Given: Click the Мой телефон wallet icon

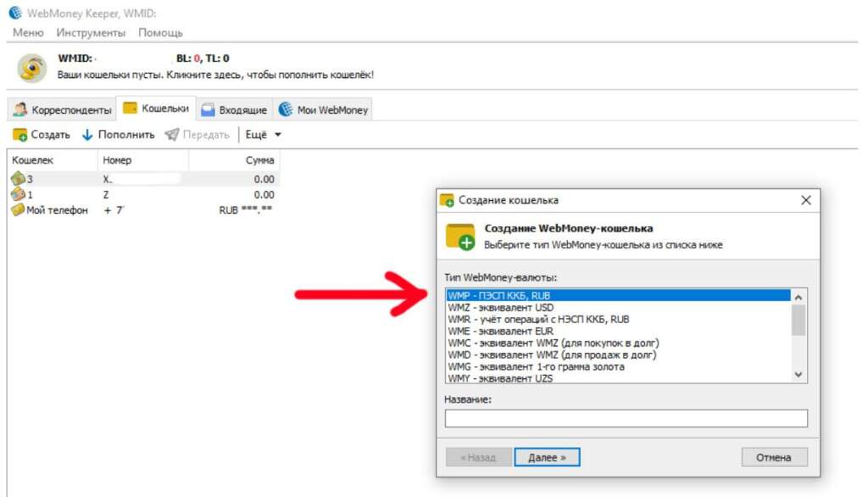Looking at the screenshot, I should tap(18, 209).
